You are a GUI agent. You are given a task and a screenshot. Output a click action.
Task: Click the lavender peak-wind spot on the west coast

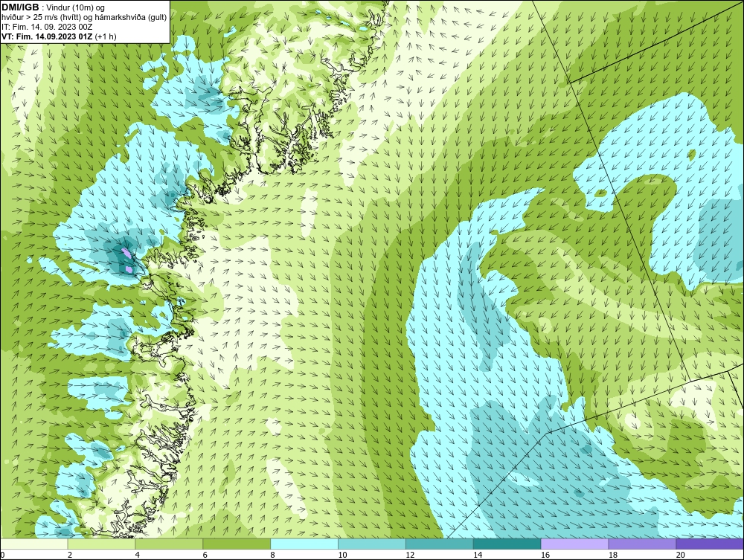click(126, 254)
